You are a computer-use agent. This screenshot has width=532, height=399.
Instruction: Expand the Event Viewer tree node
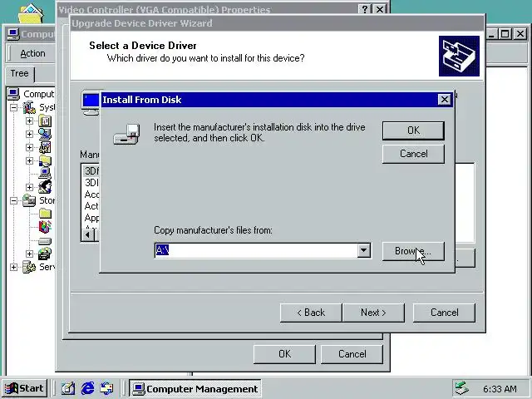30,121
